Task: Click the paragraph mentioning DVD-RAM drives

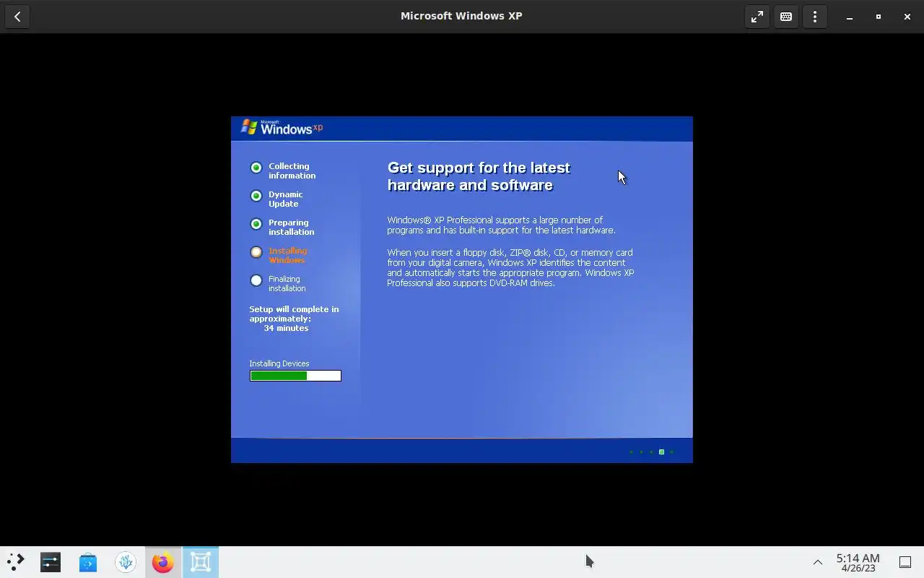Action: point(510,267)
